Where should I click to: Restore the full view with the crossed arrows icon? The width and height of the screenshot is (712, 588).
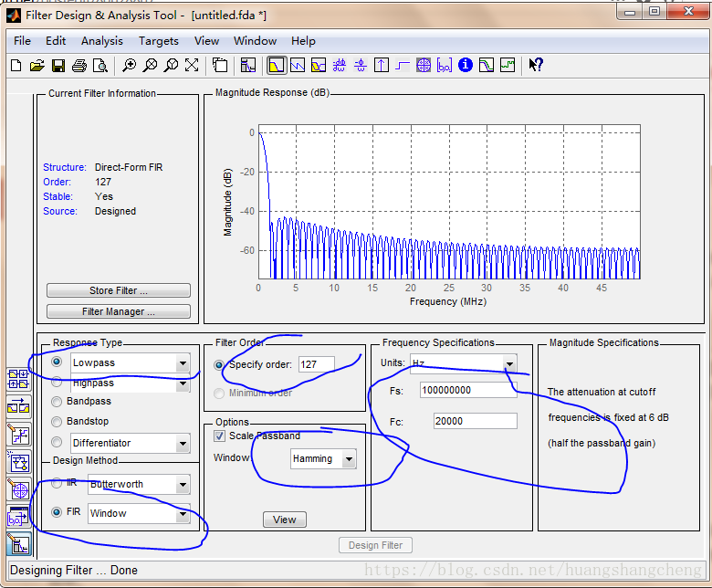pos(192,66)
